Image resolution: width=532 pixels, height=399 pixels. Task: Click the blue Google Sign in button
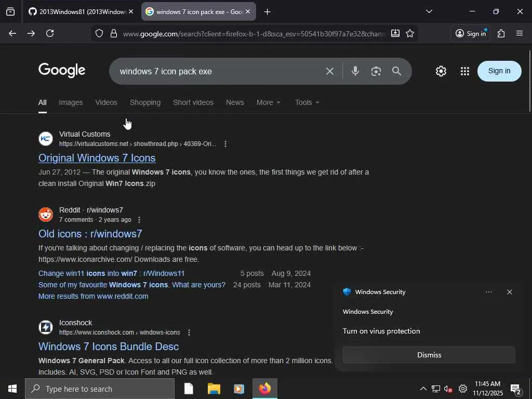pyautogui.click(x=499, y=71)
